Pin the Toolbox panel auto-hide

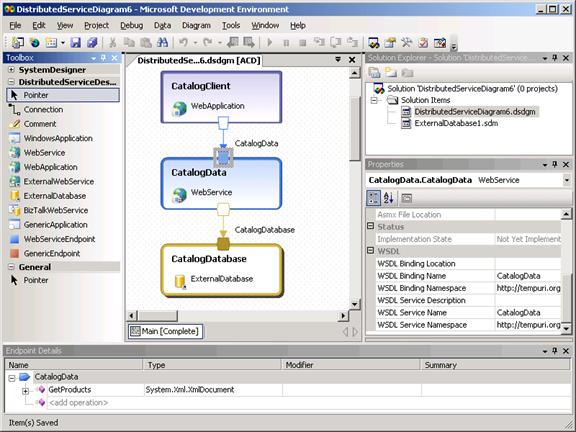coord(104,58)
